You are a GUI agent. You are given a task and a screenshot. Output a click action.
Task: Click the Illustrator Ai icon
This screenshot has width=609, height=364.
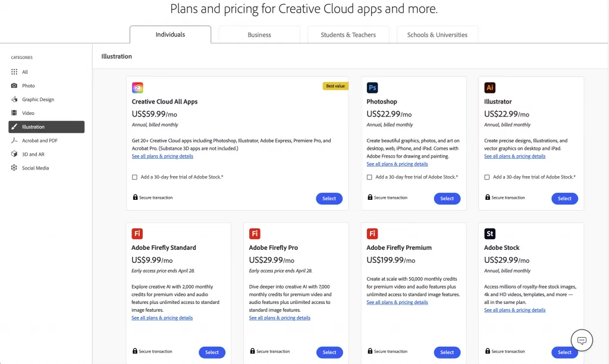[489, 87]
